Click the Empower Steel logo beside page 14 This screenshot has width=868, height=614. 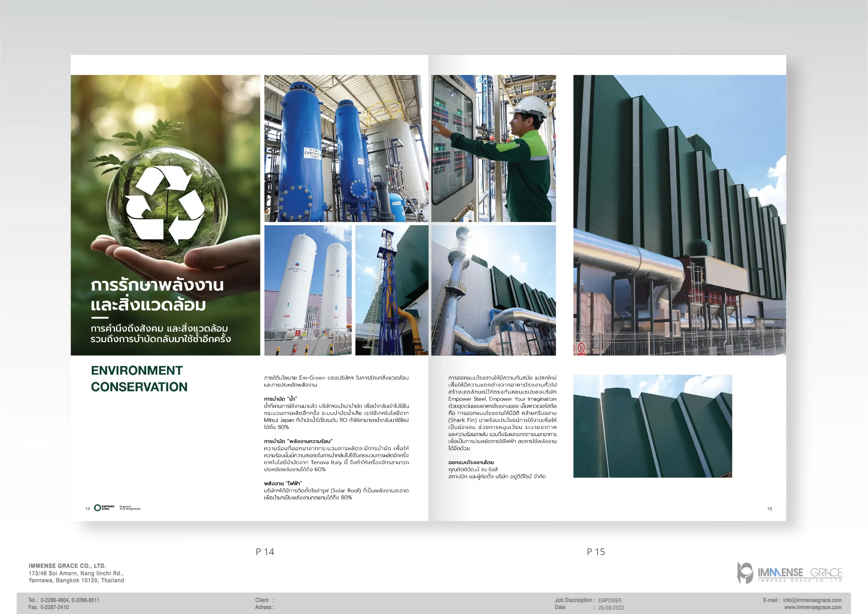[104, 508]
